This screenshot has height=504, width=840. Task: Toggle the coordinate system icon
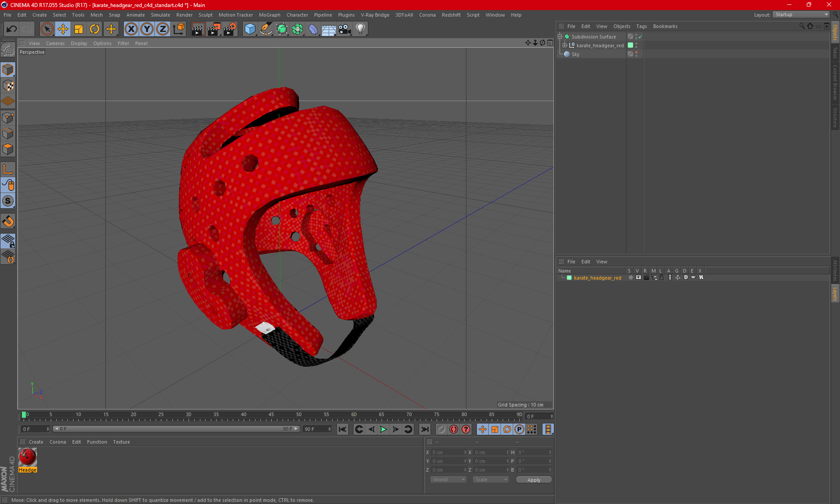179,29
